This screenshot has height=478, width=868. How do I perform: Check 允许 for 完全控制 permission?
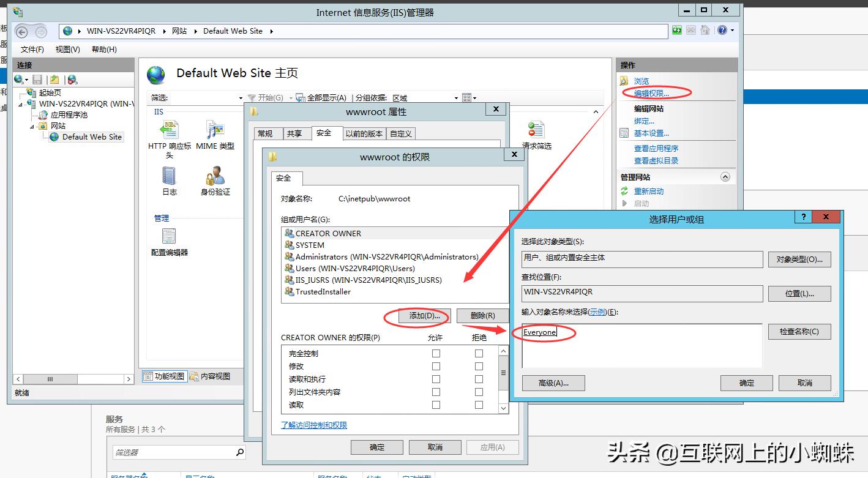(436, 354)
